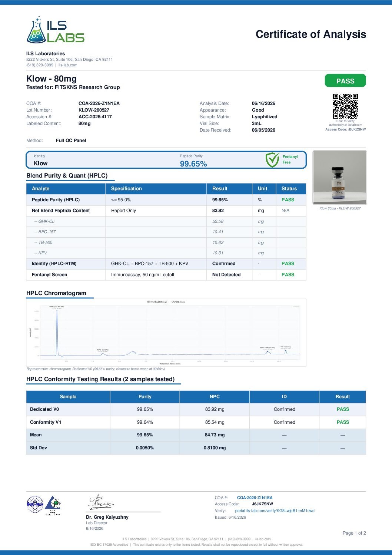392x555 pixels.
Task: Click the Accession number ACC-2026-4117
Action: click(x=95, y=117)
